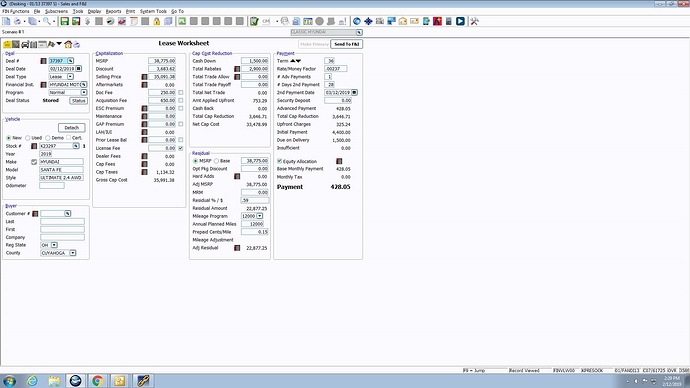Click the detail icon beside Hard Adds
The height and width of the screenshot is (388, 690).
pyautogui.click(x=237, y=176)
